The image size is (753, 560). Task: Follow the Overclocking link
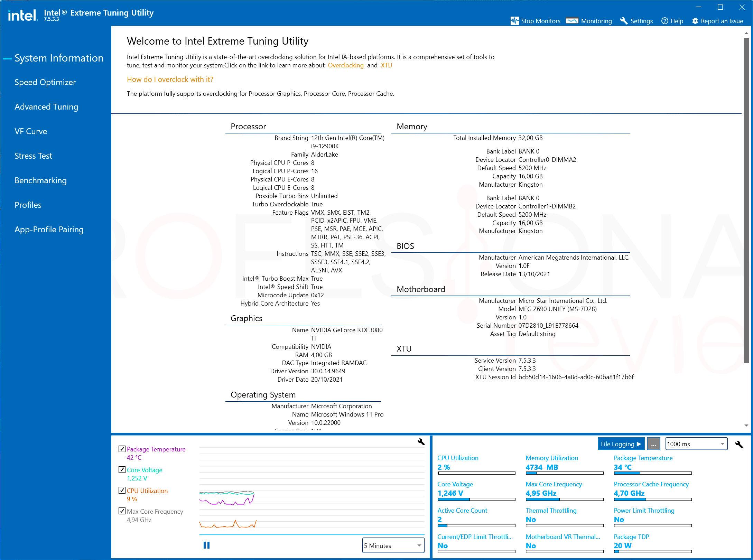pos(346,65)
